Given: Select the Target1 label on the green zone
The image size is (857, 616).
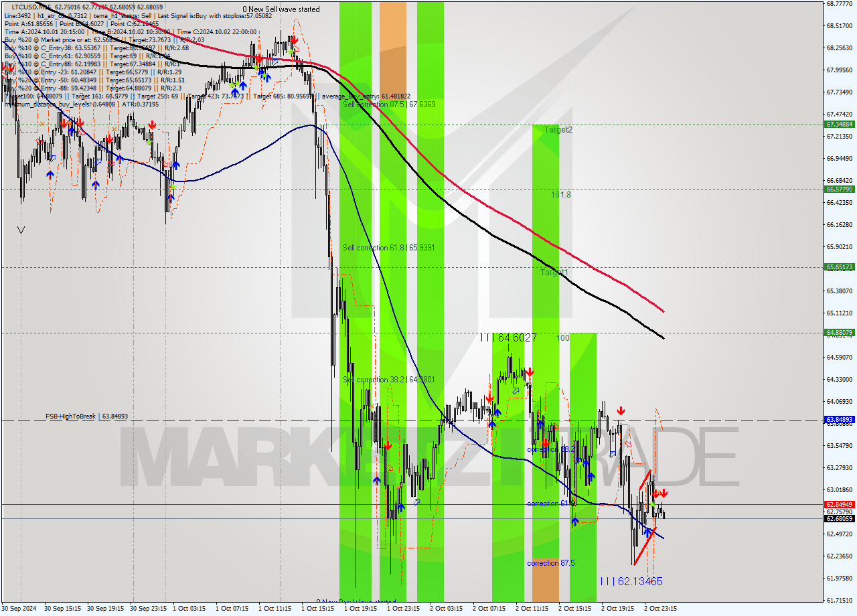Looking at the screenshot, I should [554, 273].
